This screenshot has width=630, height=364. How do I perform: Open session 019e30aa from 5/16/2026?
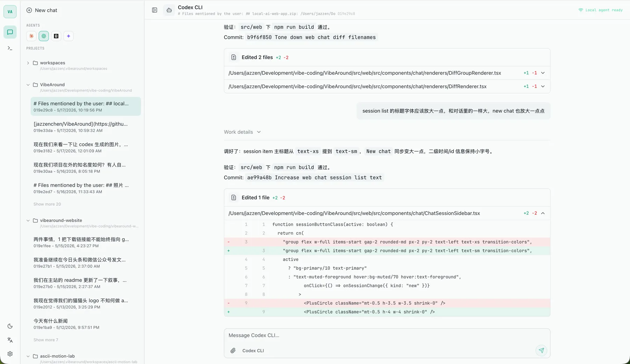[x=86, y=168]
